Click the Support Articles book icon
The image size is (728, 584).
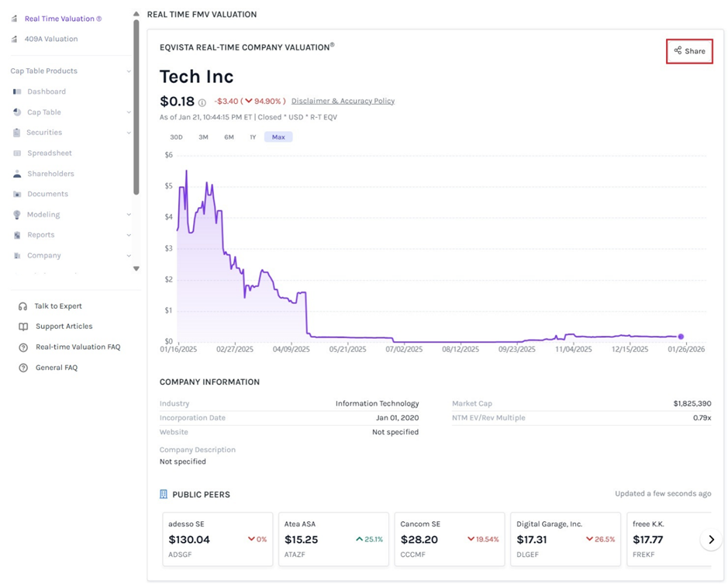[x=23, y=327]
